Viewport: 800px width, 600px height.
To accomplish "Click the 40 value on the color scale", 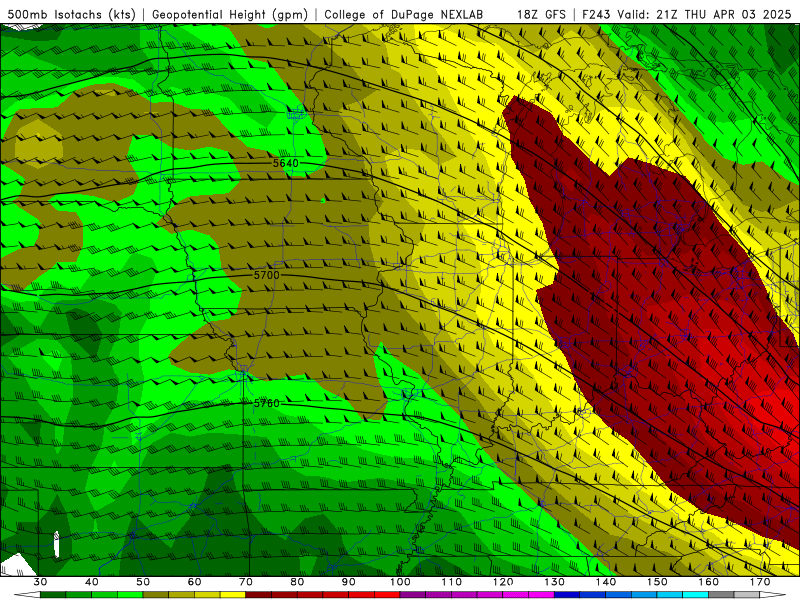I will 92,582.
